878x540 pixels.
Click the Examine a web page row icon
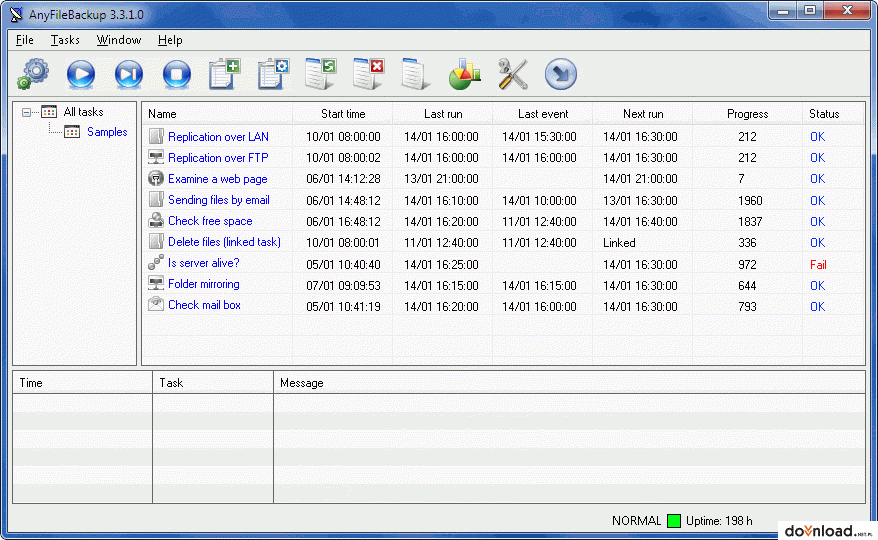click(x=156, y=179)
